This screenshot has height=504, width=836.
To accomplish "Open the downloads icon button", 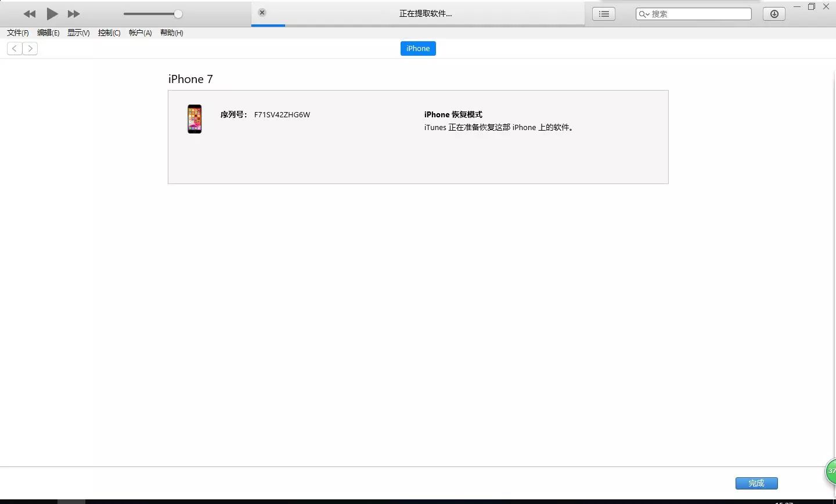I will pyautogui.click(x=774, y=14).
